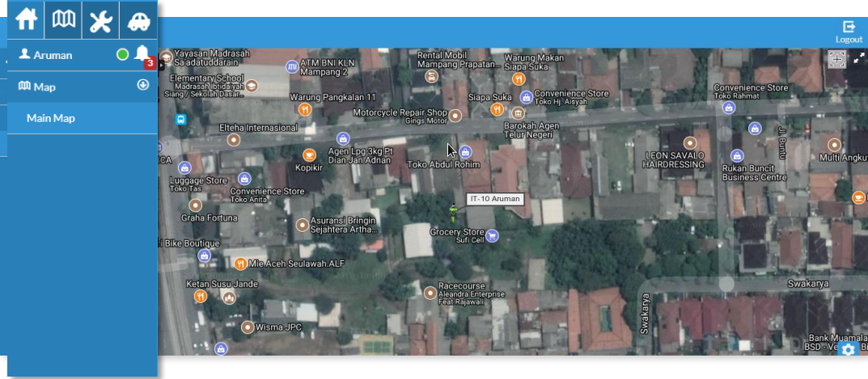Select Main Map menu item
868x379 pixels.
(x=50, y=118)
